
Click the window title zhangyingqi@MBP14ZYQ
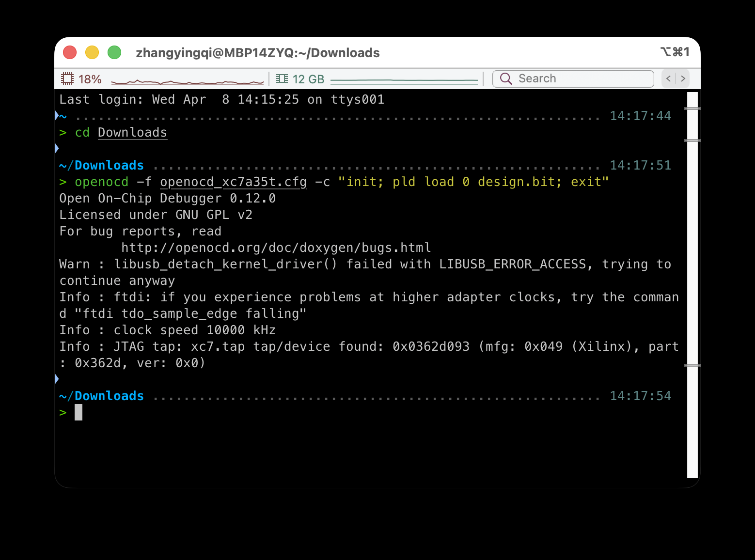tap(258, 53)
